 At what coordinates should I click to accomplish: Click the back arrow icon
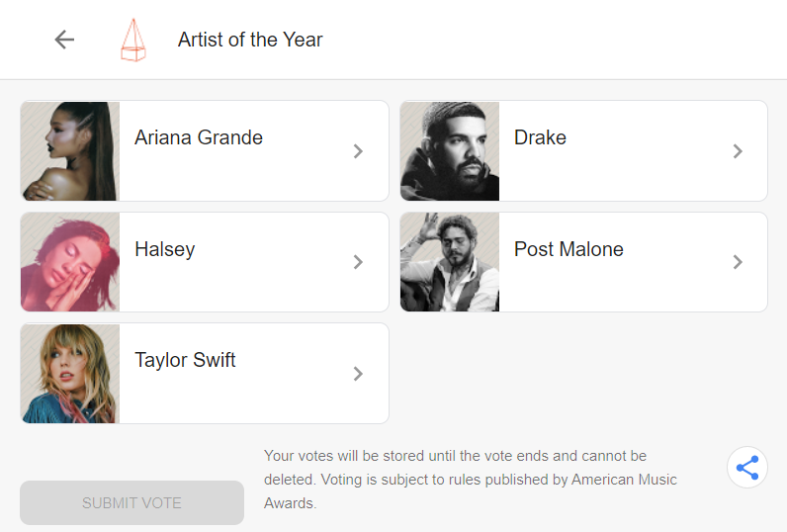(64, 40)
